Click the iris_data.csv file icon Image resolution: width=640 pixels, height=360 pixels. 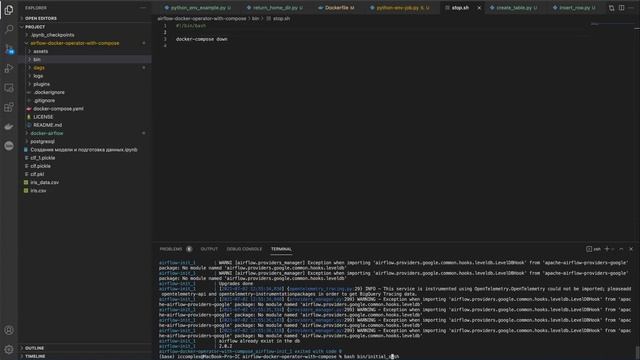[x=26, y=182]
